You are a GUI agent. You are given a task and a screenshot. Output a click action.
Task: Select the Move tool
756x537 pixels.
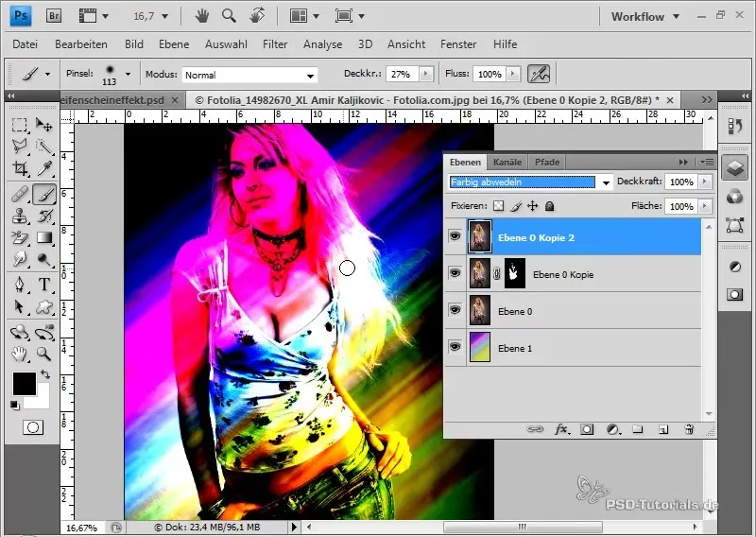[x=44, y=125]
